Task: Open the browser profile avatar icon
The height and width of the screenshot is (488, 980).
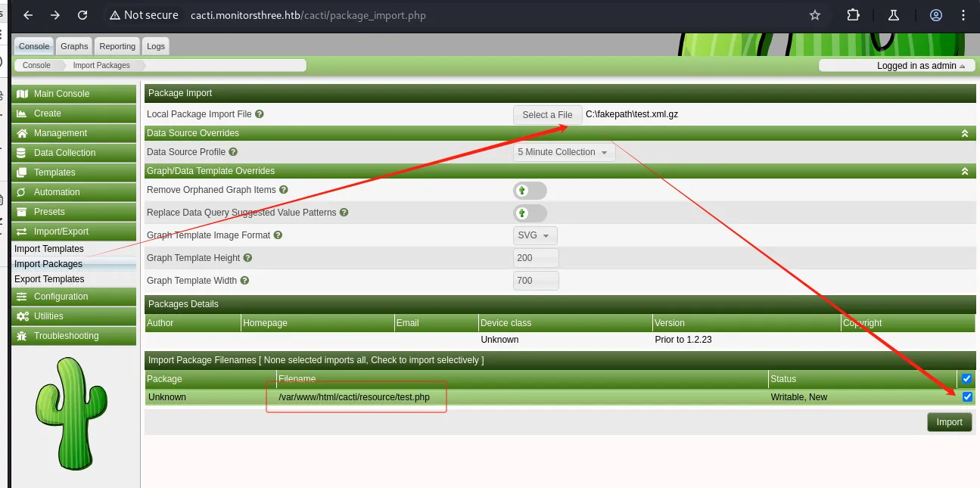Action: point(936,15)
